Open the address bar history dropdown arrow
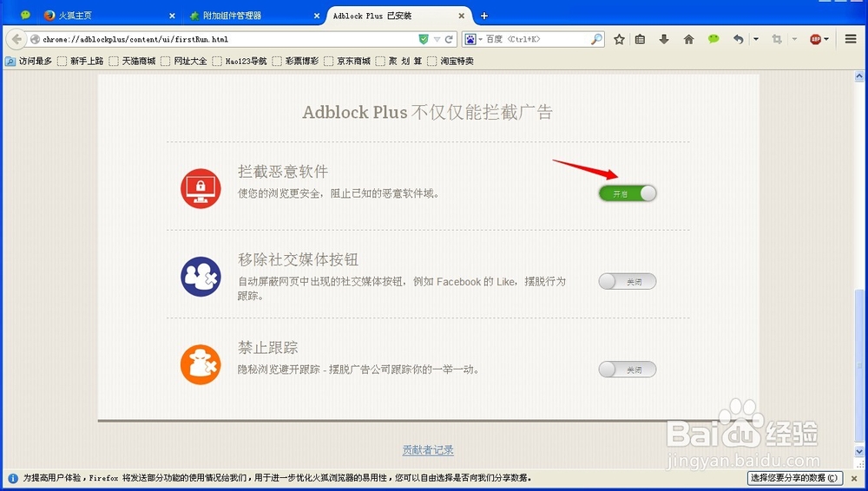Screen dimensions: 868x491 click(x=437, y=39)
